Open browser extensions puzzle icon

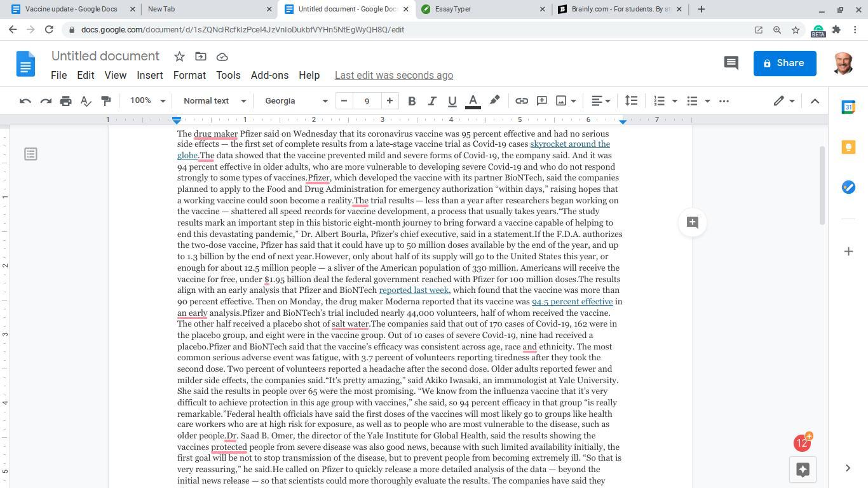836,30
